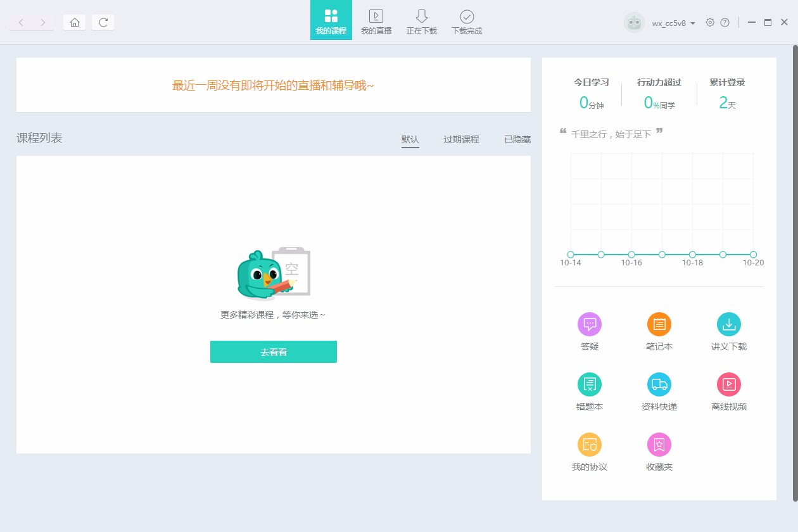Select the 过期课程 course filter
This screenshot has width=798, height=532.
461,139
